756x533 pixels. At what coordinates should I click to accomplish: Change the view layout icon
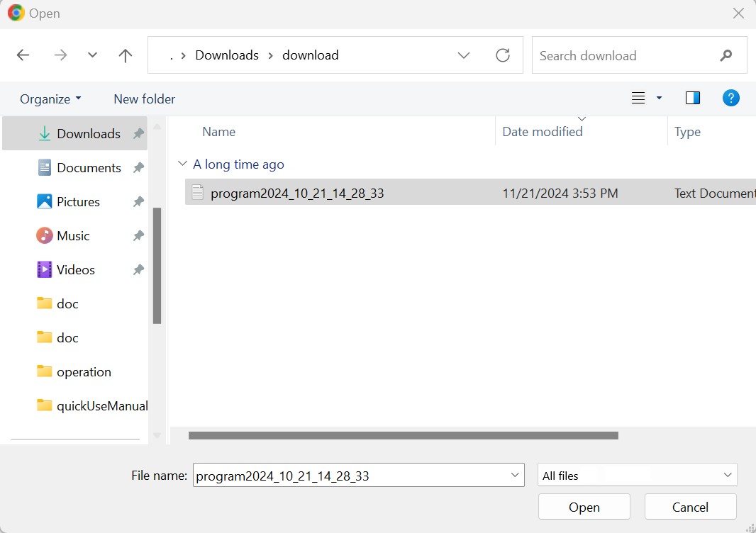(638, 99)
